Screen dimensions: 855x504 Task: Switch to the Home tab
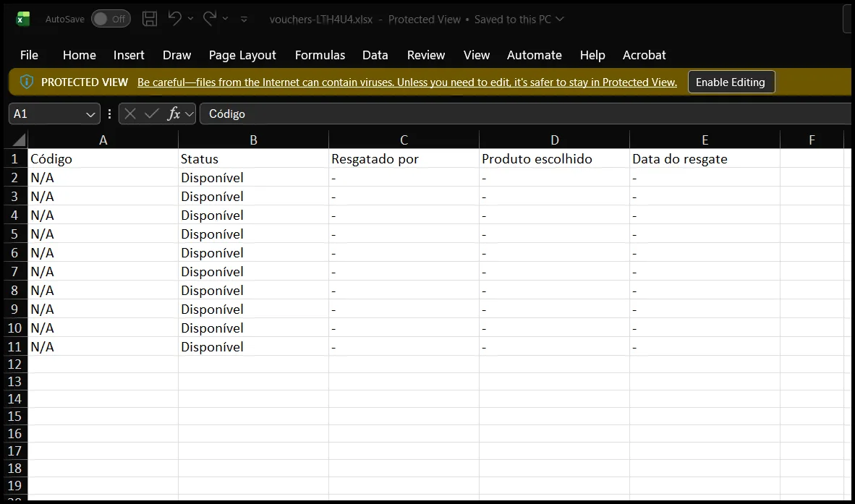tap(79, 55)
